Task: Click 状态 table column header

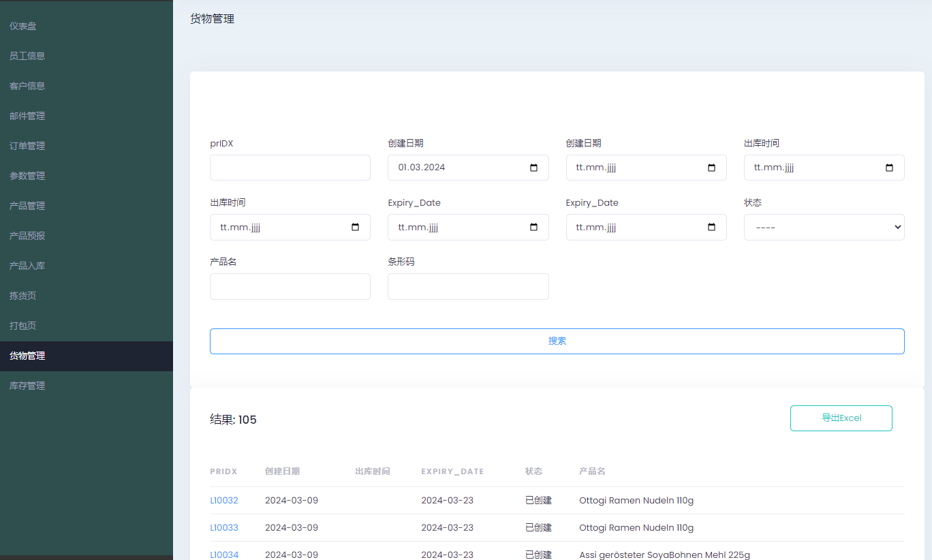Action: pyautogui.click(x=533, y=471)
